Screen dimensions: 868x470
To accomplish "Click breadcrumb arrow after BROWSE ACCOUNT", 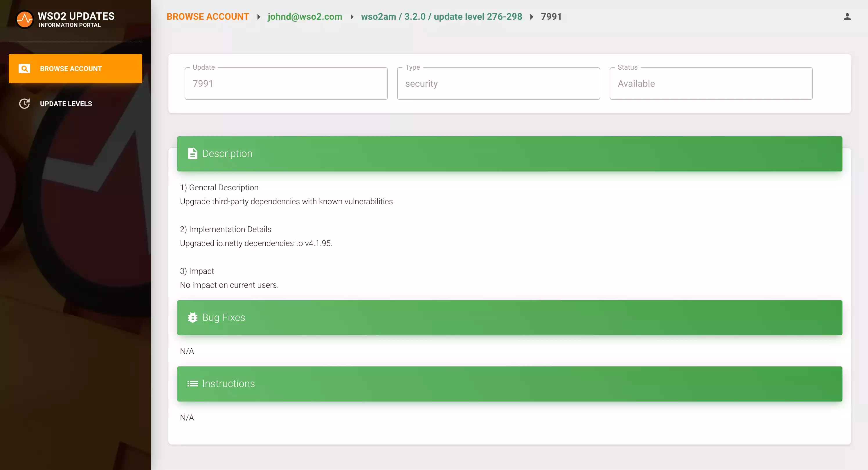I will (258, 17).
